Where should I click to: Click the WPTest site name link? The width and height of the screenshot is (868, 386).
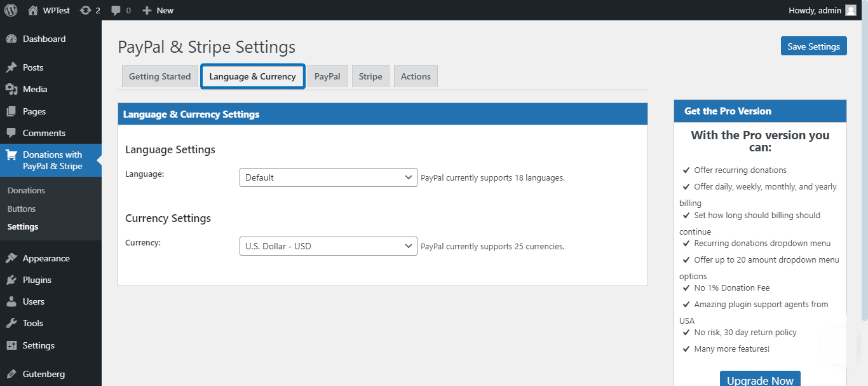pyautogui.click(x=57, y=10)
